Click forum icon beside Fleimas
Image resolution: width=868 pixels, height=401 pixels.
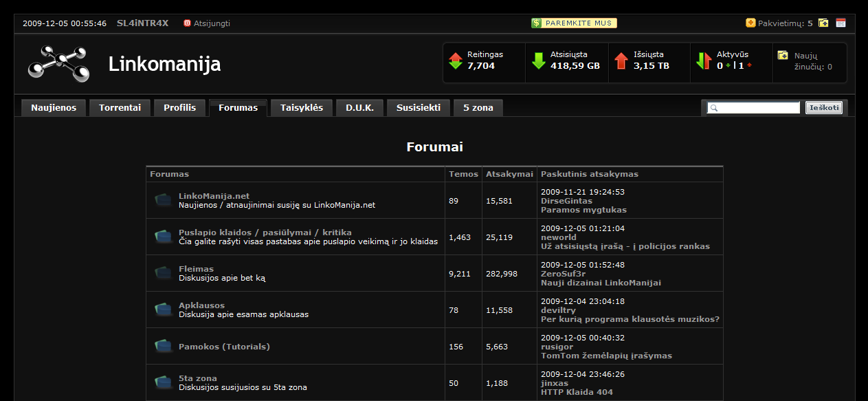(163, 273)
